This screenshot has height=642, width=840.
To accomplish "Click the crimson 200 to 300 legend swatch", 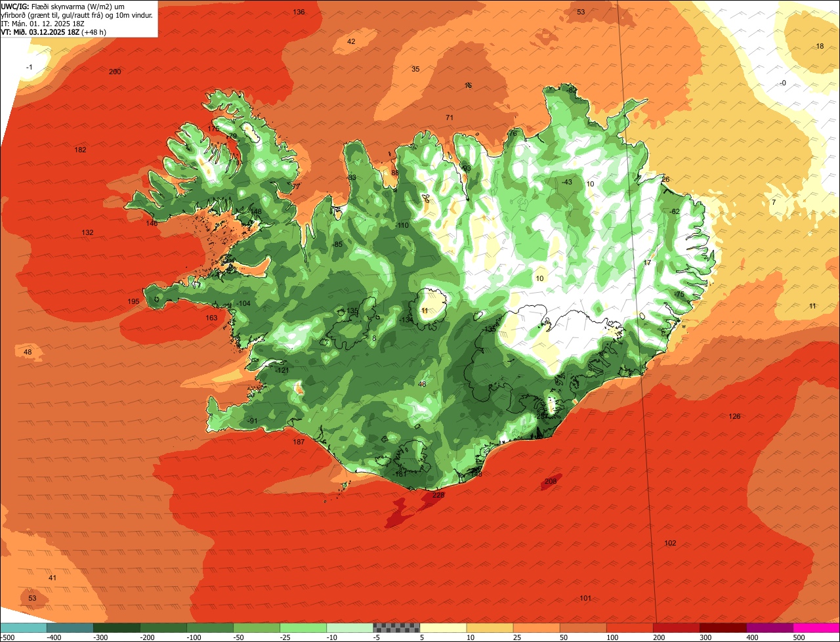I will click(675, 628).
